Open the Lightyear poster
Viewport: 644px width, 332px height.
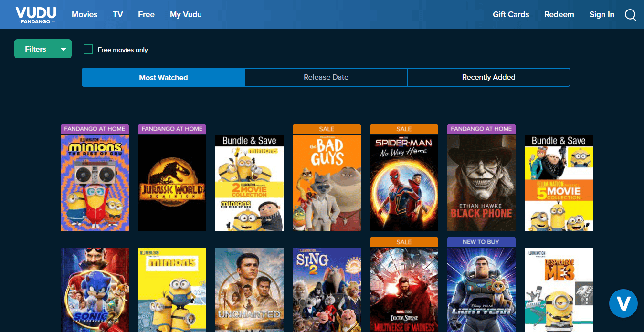(481, 290)
